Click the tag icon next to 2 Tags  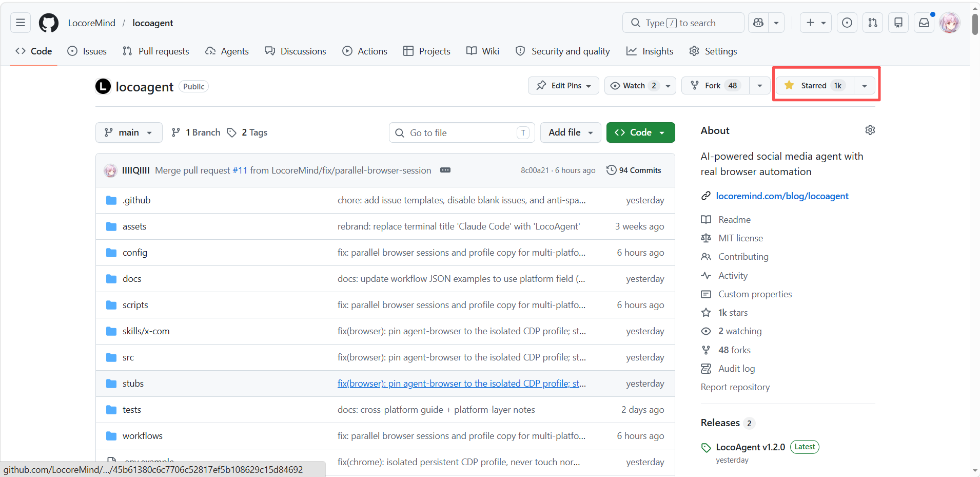coord(232,132)
